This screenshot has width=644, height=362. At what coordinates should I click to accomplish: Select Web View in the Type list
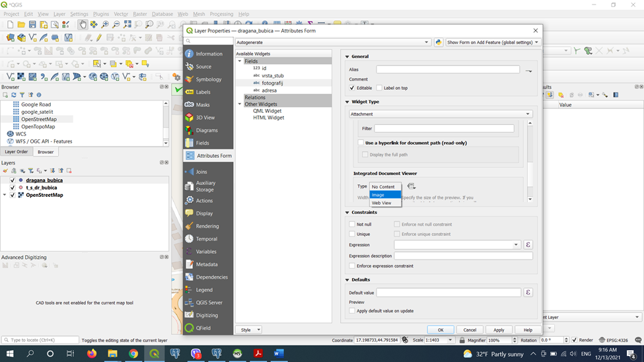click(x=385, y=203)
